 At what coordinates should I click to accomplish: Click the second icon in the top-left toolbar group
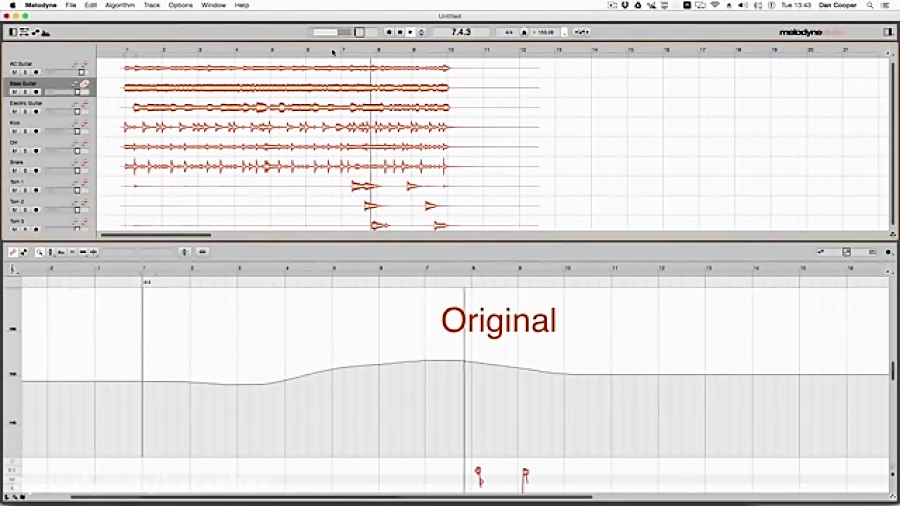pyautogui.click(x=24, y=32)
